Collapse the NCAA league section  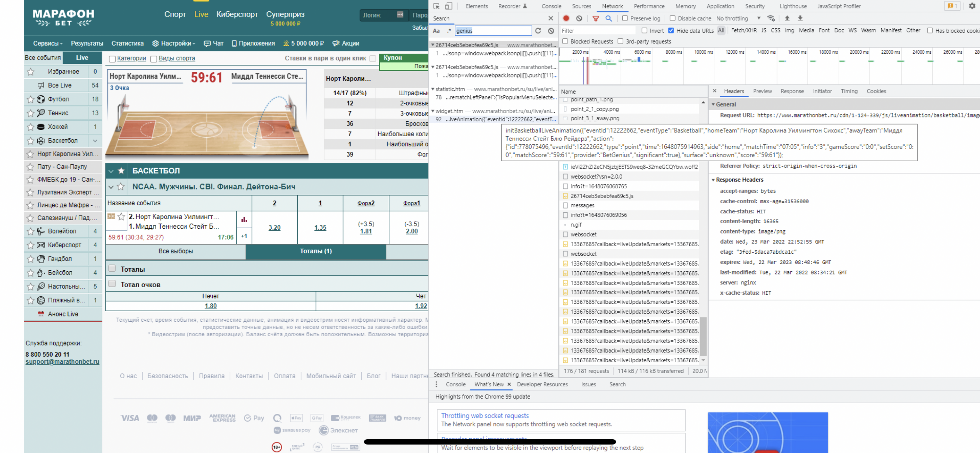[x=111, y=187]
